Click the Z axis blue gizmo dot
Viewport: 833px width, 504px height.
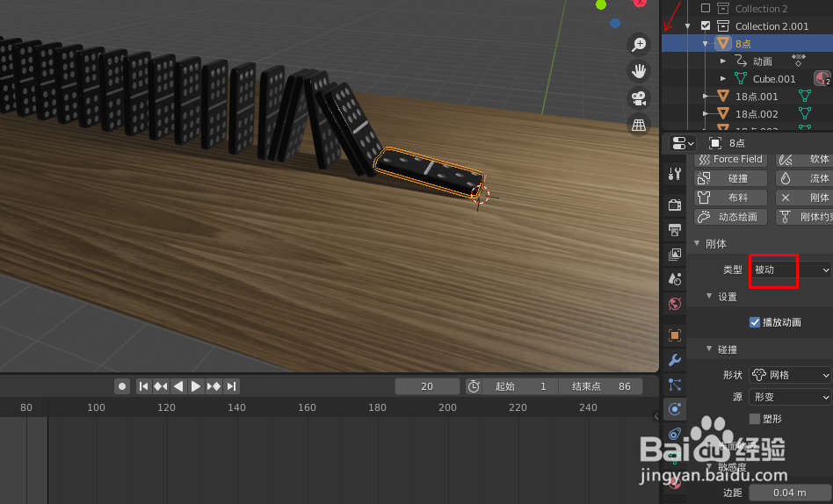tap(615, 23)
